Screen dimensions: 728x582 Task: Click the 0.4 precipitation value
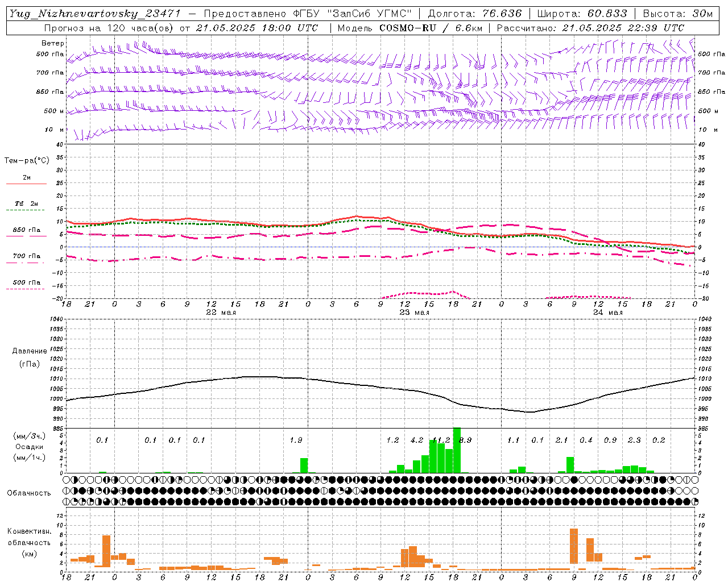click(586, 440)
